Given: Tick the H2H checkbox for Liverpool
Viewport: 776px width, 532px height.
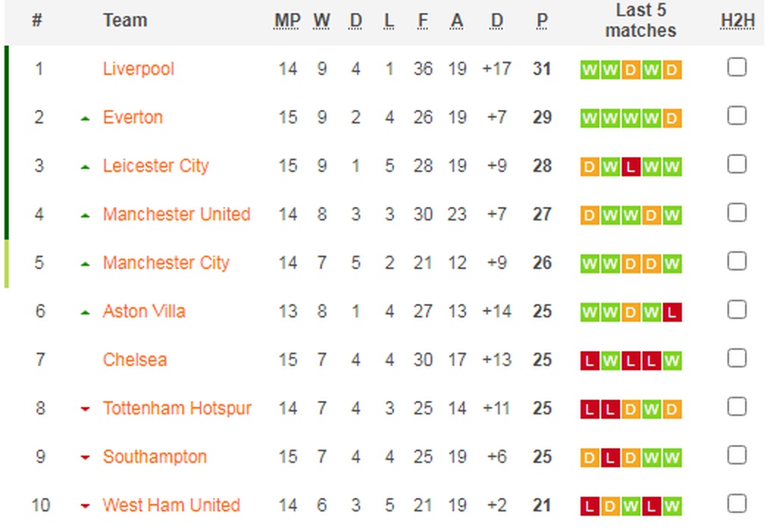Looking at the screenshot, I should [x=737, y=68].
